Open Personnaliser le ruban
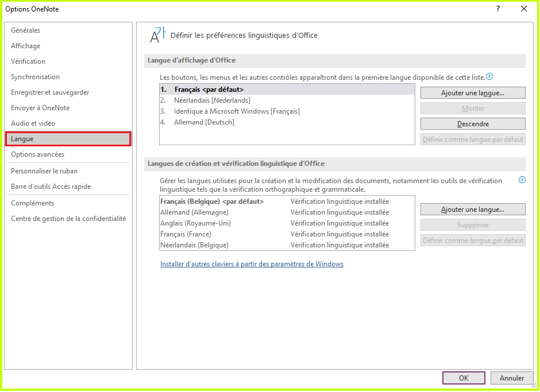This screenshot has height=392, width=540. [x=68, y=170]
